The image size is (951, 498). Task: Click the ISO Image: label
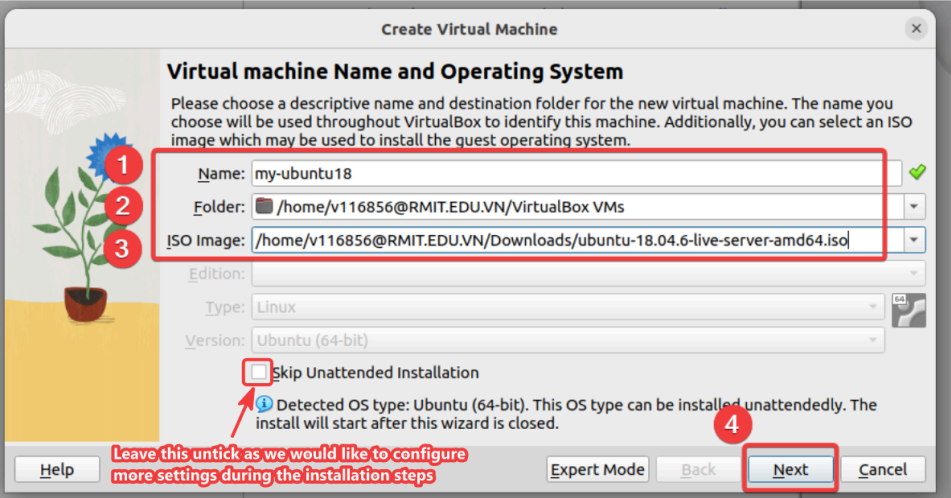(x=206, y=240)
